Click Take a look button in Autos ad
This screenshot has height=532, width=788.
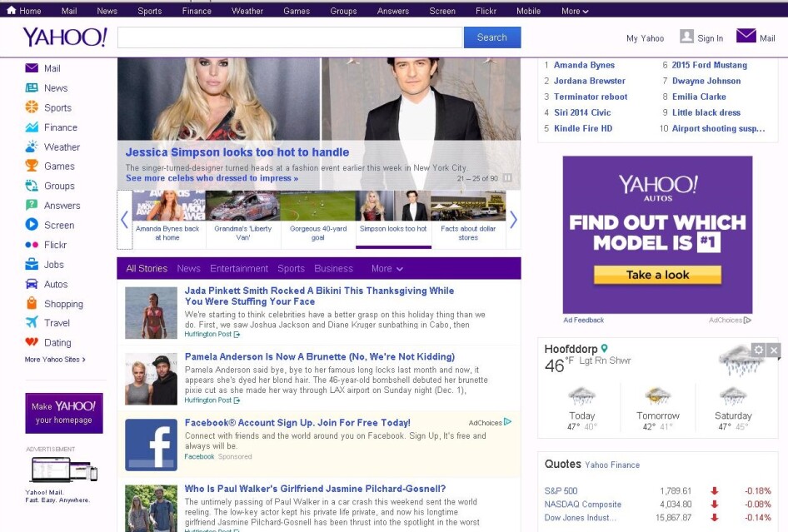coord(657,275)
